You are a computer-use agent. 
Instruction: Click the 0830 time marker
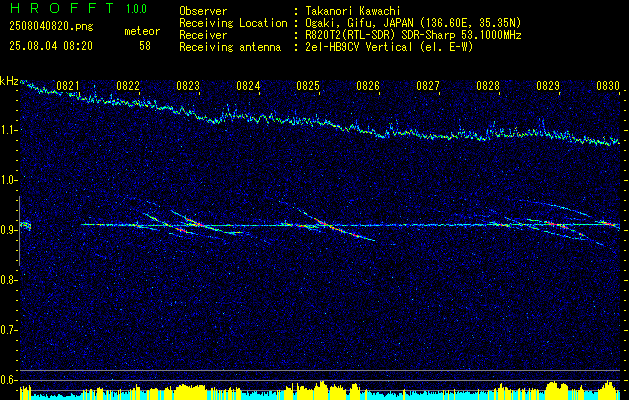pos(608,85)
